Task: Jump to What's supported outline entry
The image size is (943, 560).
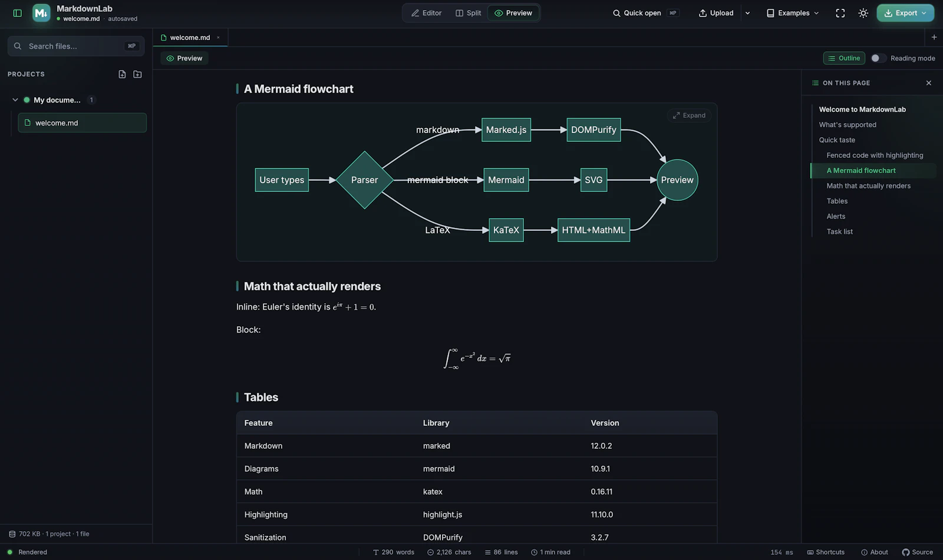Action: click(x=848, y=125)
